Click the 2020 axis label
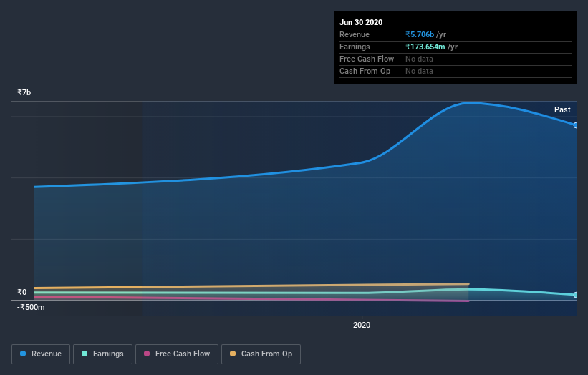This screenshot has height=375, width=588. (x=362, y=325)
